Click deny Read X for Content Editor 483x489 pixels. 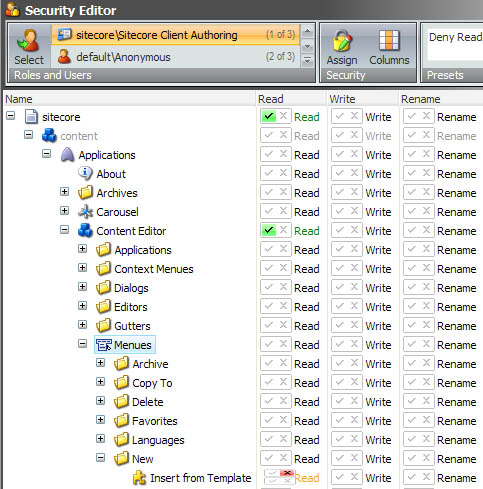coord(283,230)
